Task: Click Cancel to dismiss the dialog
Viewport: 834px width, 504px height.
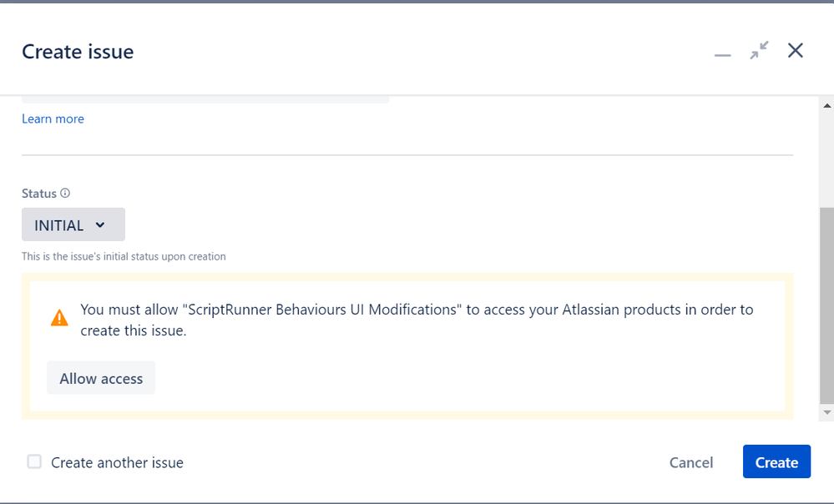Action: pyautogui.click(x=690, y=461)
